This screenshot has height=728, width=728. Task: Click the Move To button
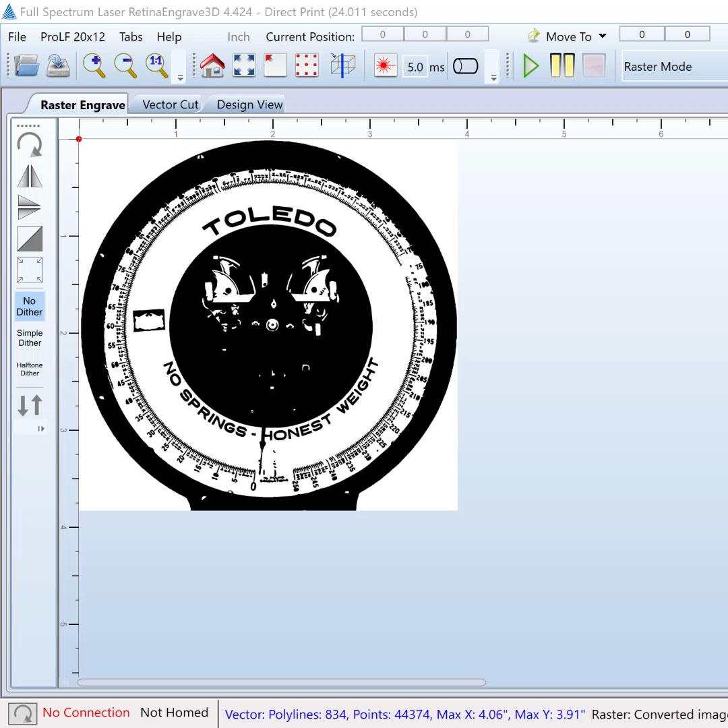560,36
